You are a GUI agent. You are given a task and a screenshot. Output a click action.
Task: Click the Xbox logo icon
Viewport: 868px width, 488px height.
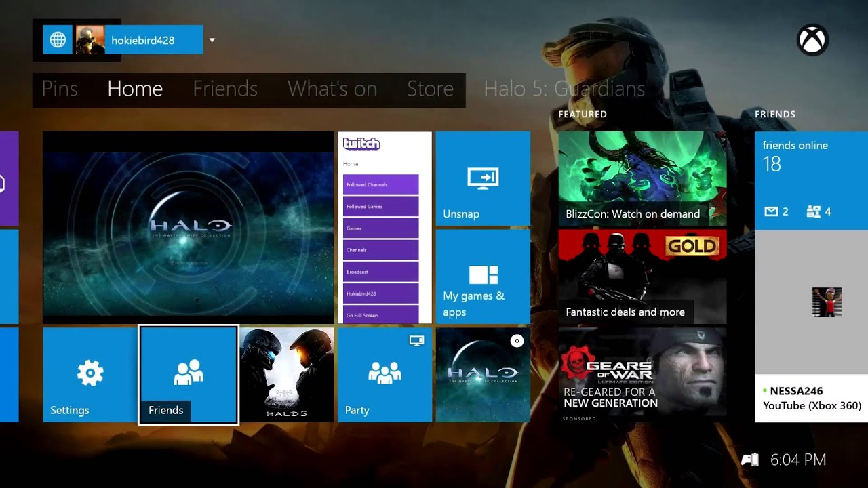coord(812,40)
